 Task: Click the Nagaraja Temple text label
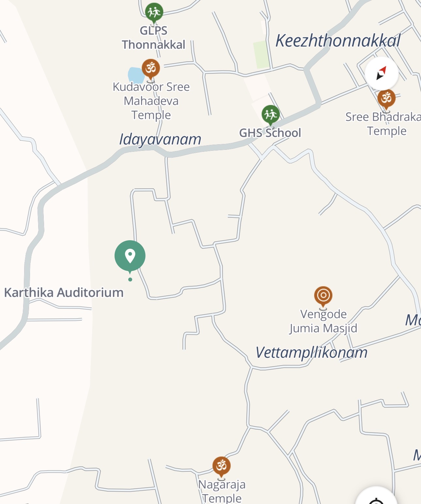tap(222, 491)
